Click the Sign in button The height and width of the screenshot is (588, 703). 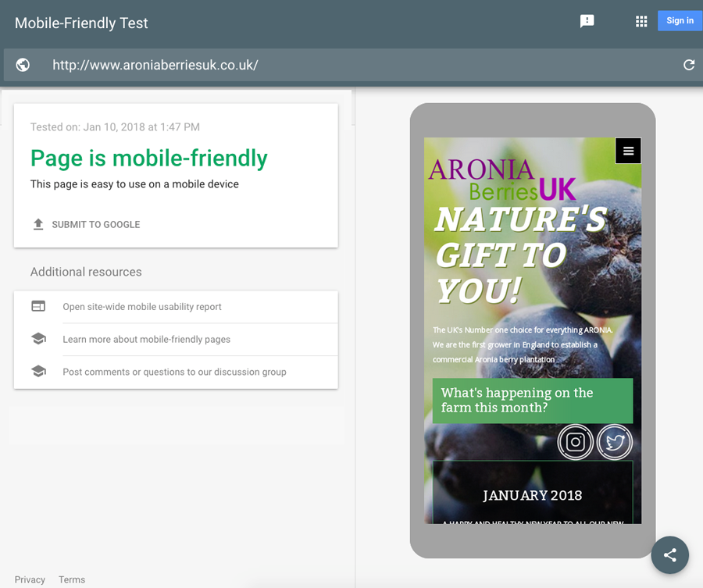point(680,20)
